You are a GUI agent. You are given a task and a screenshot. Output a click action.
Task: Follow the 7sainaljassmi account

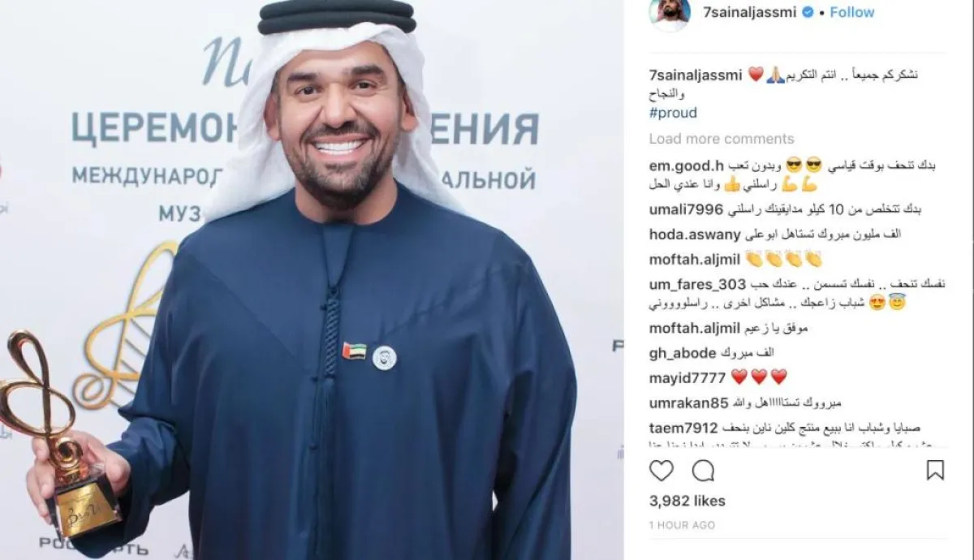point(852,12)
